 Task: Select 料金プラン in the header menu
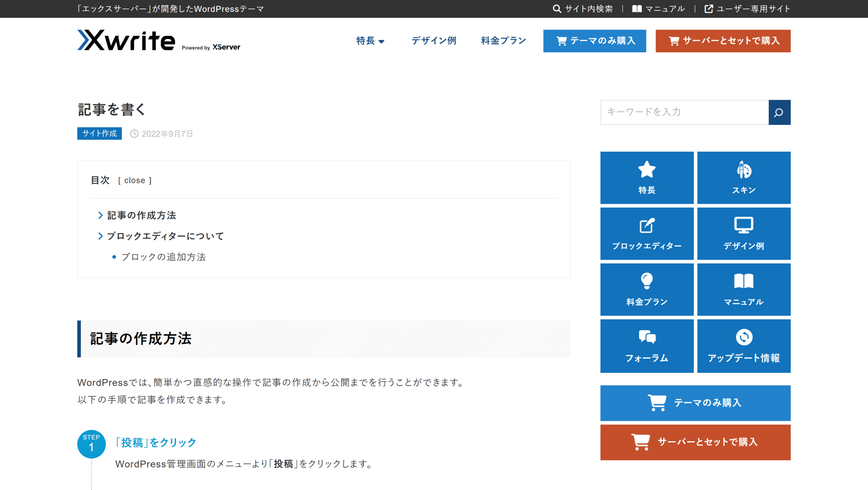click(503, 41)
